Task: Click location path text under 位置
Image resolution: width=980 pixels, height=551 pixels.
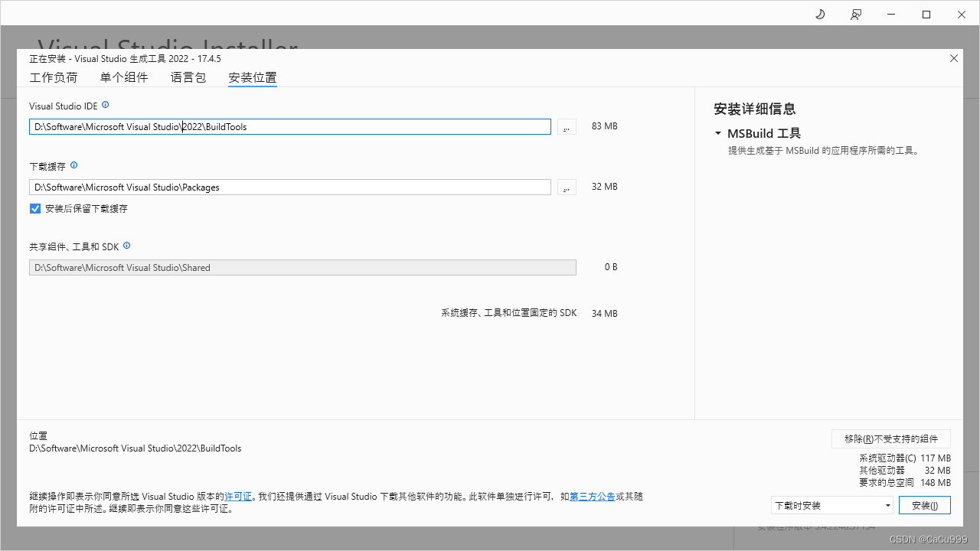Action: point(136,448)
